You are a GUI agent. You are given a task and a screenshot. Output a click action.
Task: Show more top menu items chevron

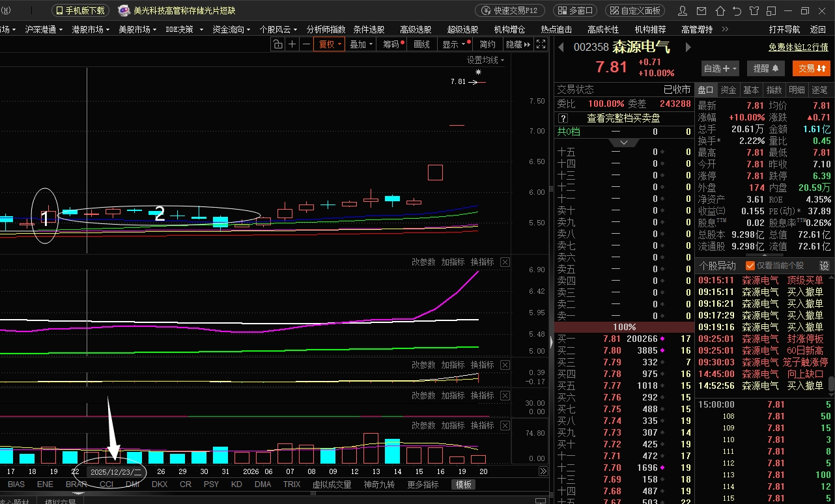tap(724, 29)
